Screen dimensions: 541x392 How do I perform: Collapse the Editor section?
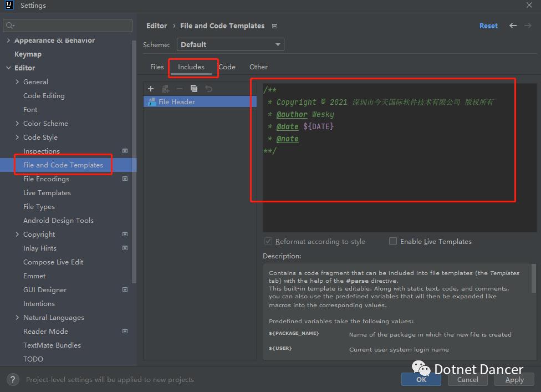pyautogui.click(x=9, y=68)
